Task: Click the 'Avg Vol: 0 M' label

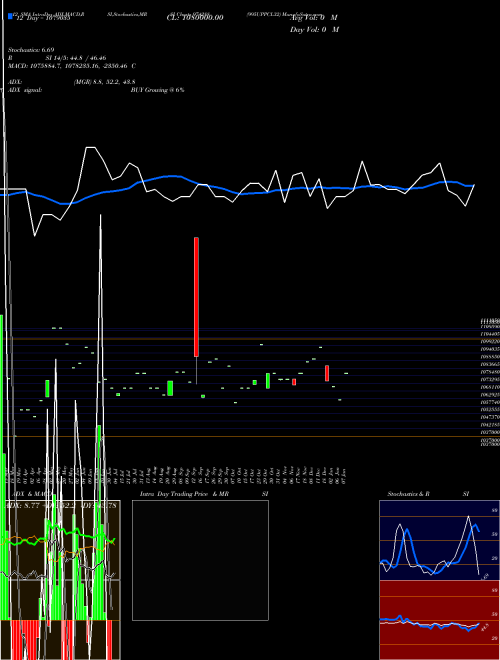Action: coord(314,18)
